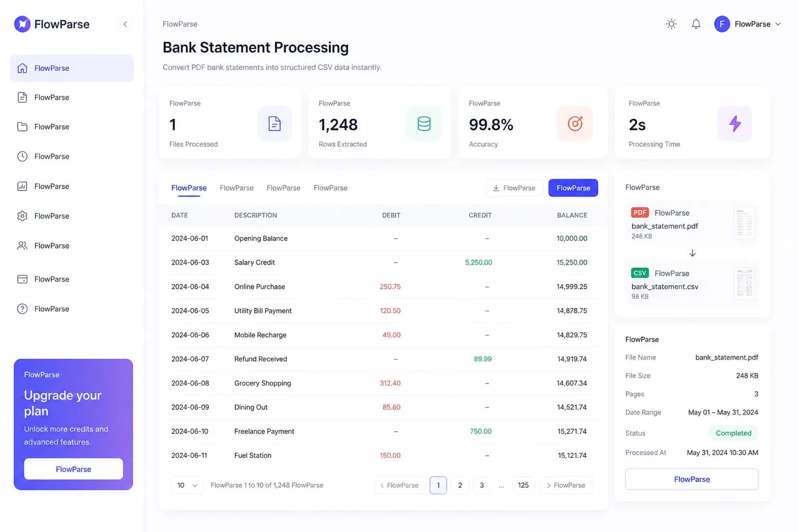
Task: Jump to page 125 in pagination
Action: point(523,485)
